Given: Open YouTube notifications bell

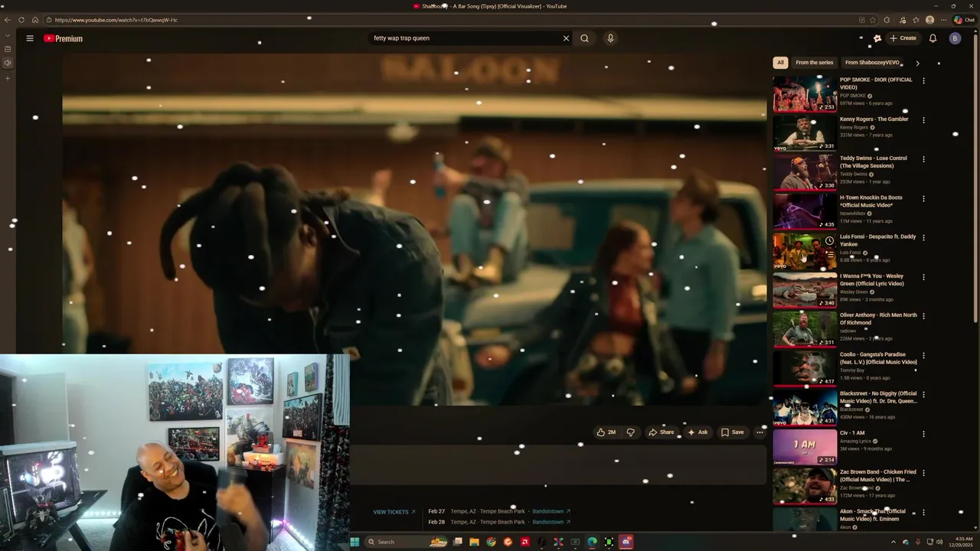Looking at the screenshot, I should pyautogui.click(x=933, y=38).
